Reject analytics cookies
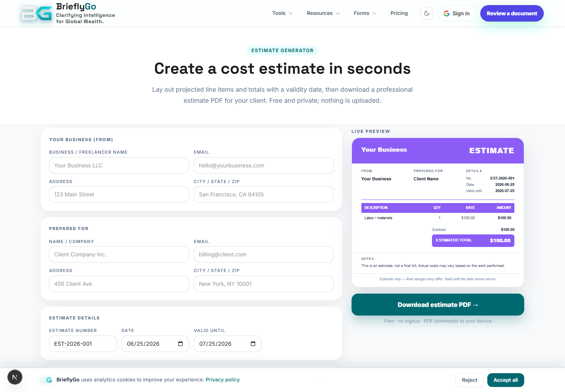565x392 pixels. pos(470,380)
